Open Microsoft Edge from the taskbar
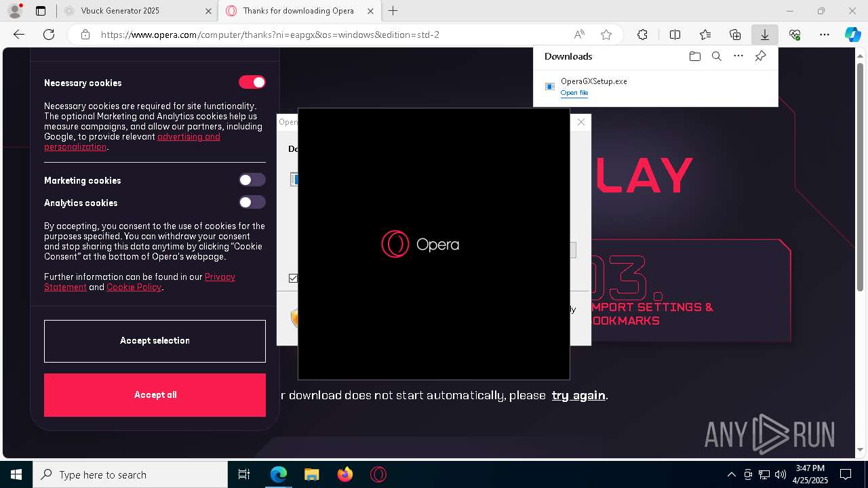This screenshot has height=488, width=868. tap(279, 474)
